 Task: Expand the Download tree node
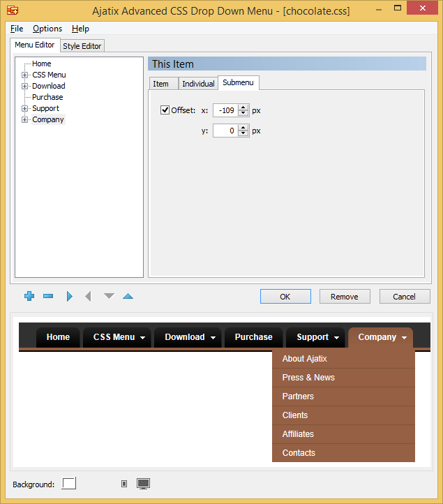point(24,86)
